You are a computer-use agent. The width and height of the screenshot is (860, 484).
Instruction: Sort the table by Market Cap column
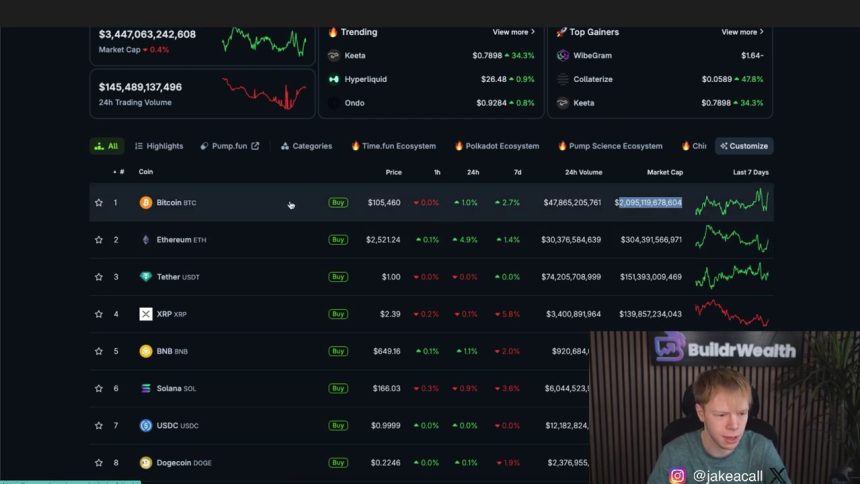pyautogui.click(x=664, y=172)
